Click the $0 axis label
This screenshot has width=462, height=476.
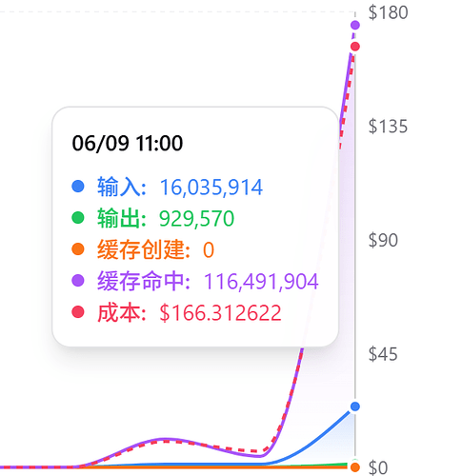378,467
